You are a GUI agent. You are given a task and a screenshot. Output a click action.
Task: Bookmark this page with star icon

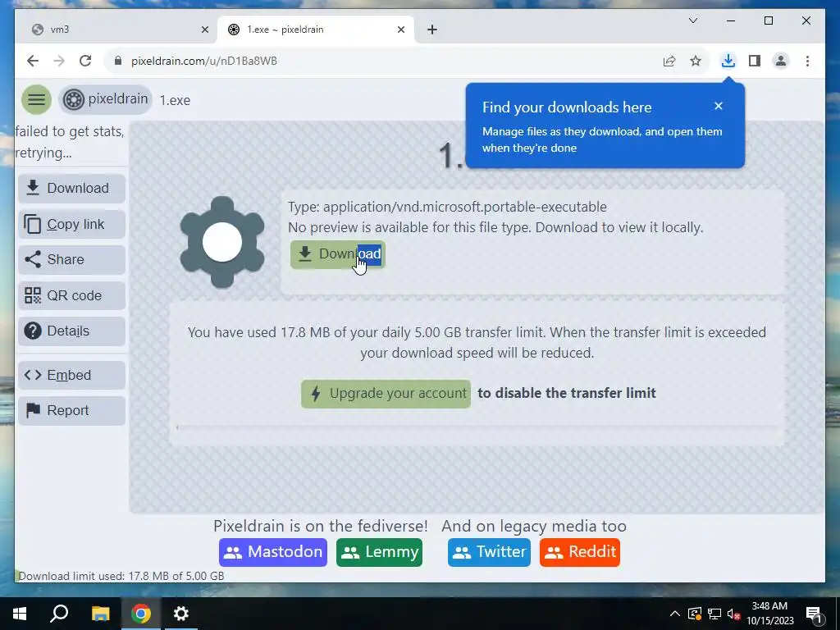(696, 61)
